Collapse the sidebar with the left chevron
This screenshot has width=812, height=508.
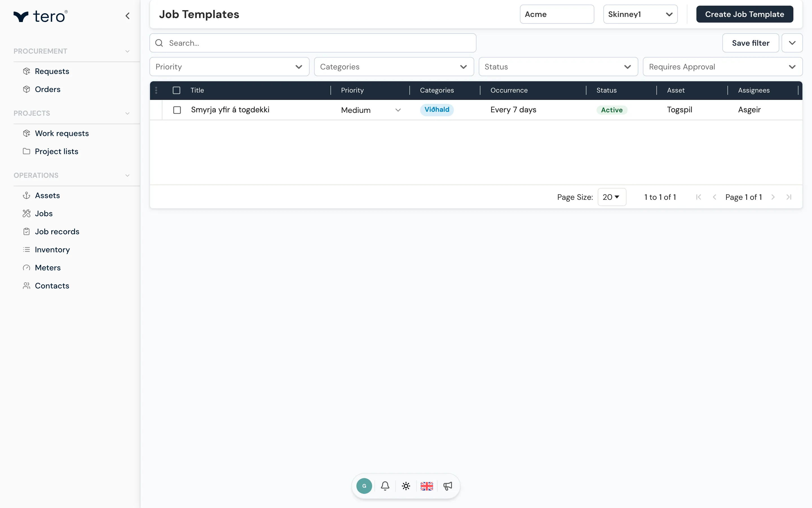[127, 16]
